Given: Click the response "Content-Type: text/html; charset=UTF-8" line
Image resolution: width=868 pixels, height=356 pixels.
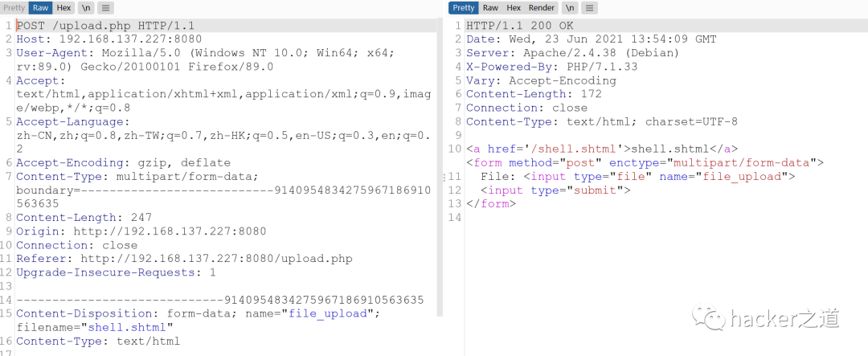Looking at the screenshot, I should pyautogui.click(x=602, y=122).
